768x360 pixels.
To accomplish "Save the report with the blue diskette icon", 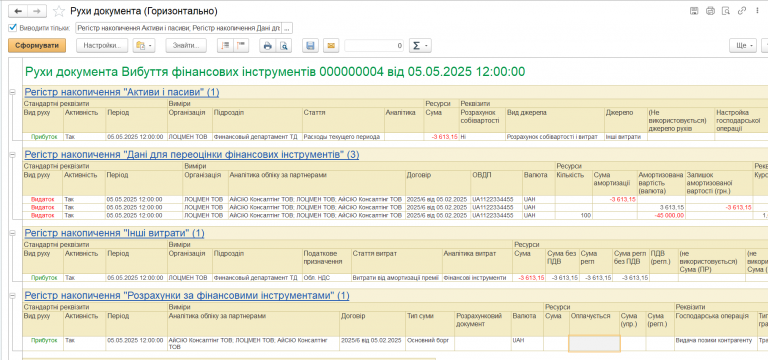I will coord(310,46).
